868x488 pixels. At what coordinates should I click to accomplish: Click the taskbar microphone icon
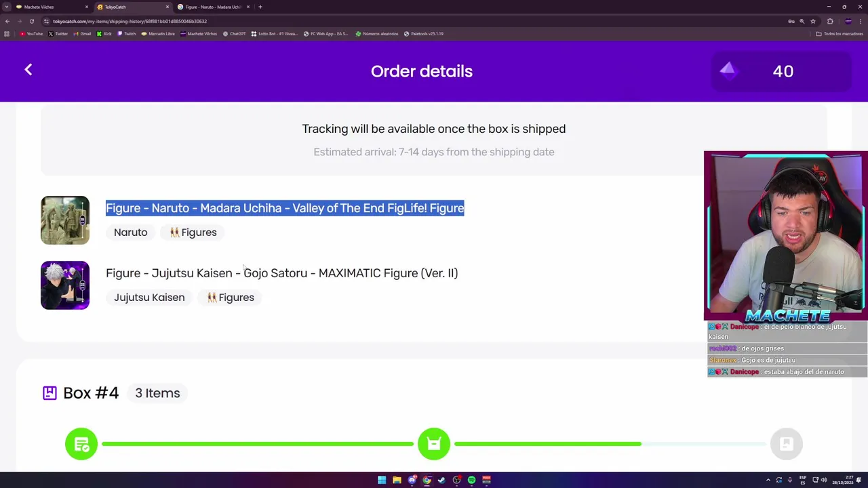tap(790, 480)
